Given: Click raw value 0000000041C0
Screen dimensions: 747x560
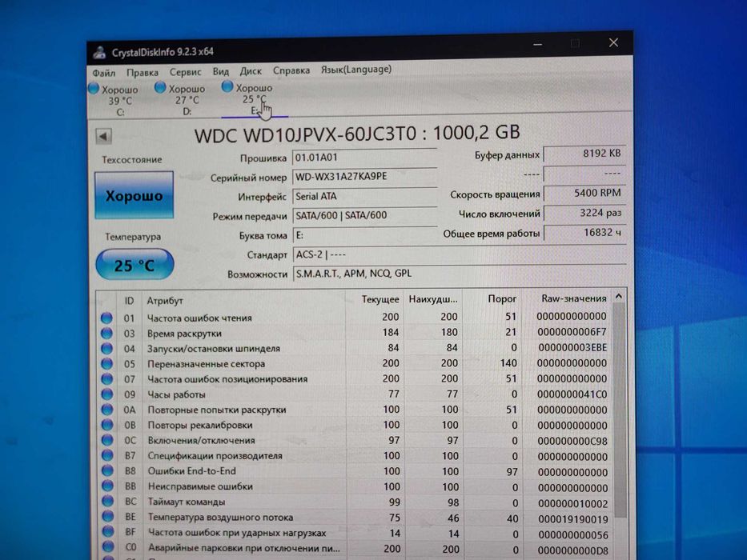Looking at the screenshot, I should [572, 394].
